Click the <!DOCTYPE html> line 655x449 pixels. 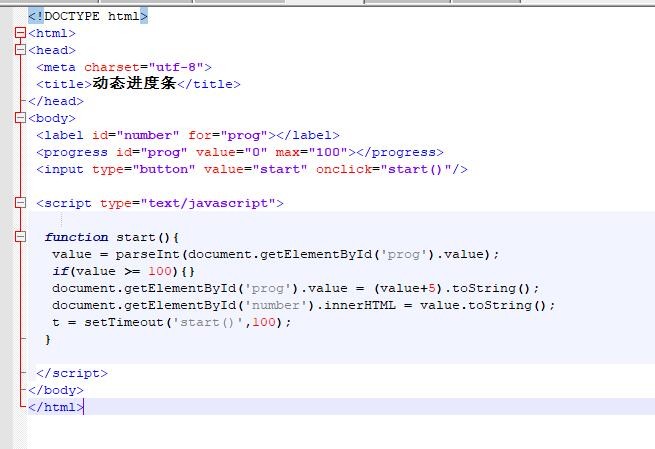coord(88,16)
